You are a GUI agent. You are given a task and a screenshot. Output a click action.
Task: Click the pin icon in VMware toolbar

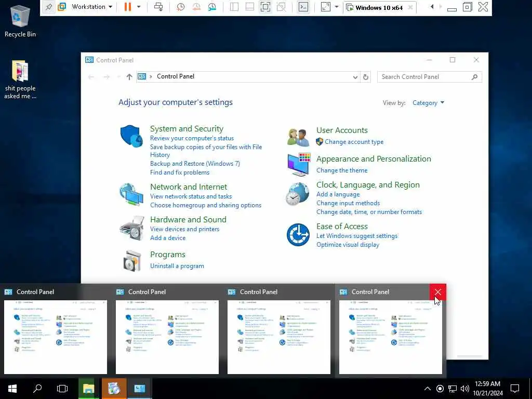coord(49,7)
